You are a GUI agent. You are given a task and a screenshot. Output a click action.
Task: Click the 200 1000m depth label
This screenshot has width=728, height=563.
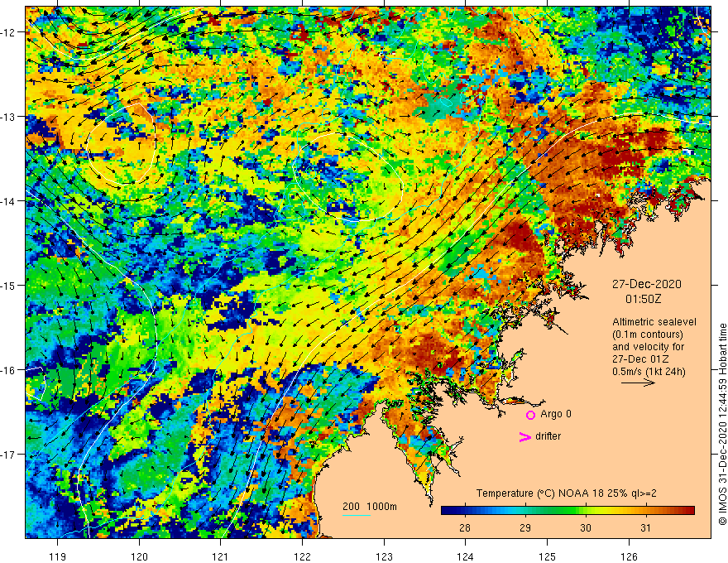click(x=370, y=507)
